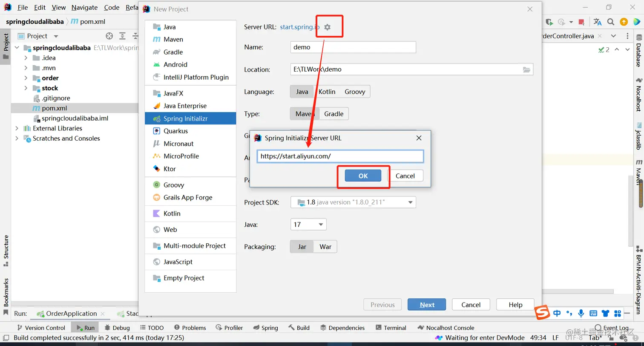Click red Stop button in toolbar
The height and width of the screenshot is (346, 644).
point(582,22)
